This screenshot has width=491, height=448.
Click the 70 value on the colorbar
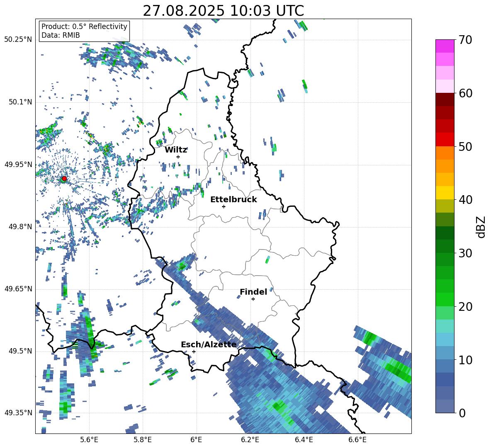pos(465,40)
